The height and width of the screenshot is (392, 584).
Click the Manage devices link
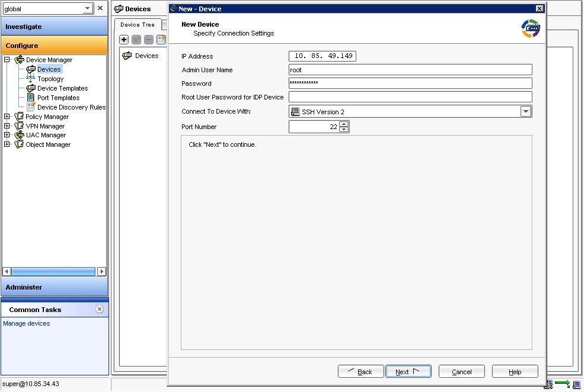coord(26,323)
